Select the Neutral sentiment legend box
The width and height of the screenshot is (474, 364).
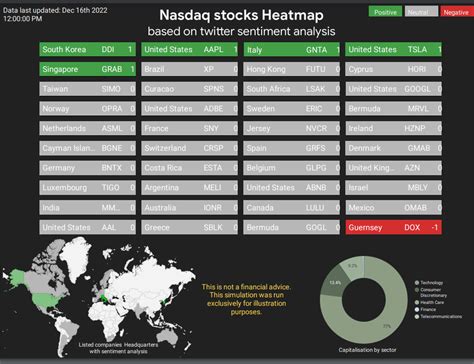(421, 12)
